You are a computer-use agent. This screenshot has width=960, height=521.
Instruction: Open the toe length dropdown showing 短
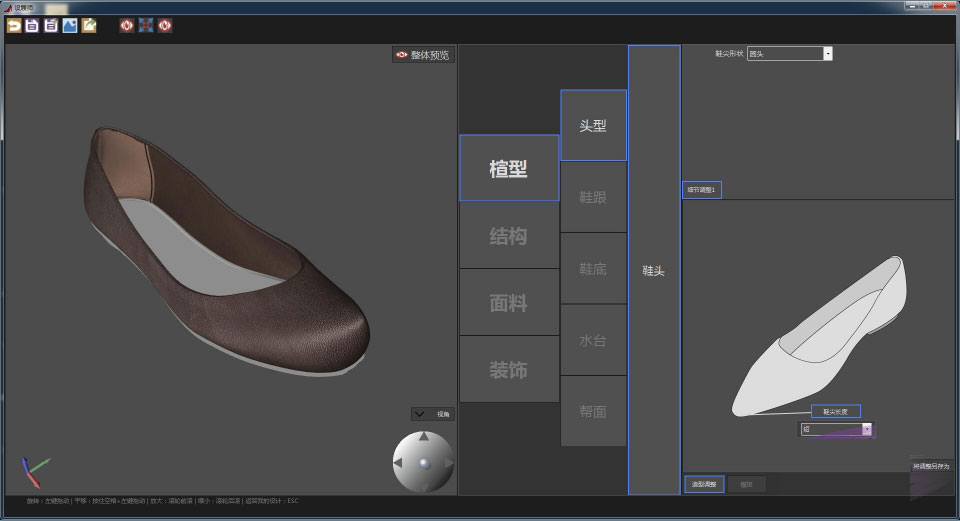[x=866, y=429]
